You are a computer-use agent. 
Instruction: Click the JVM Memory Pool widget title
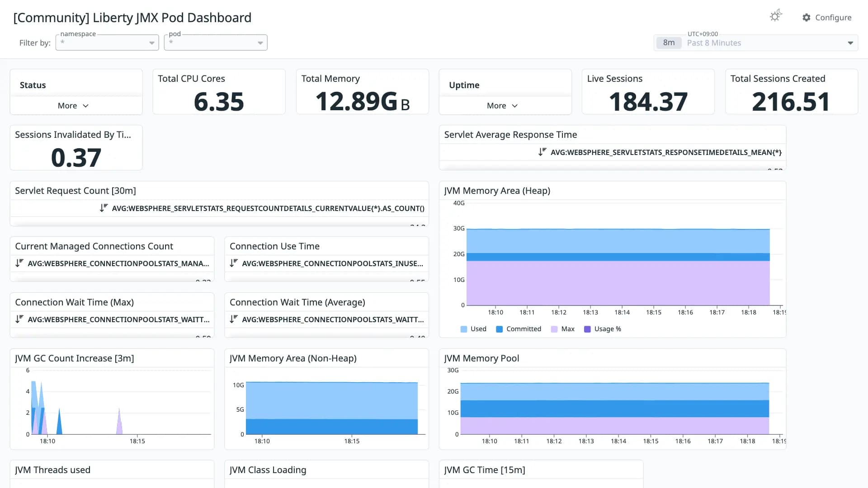click(x=481, y=358)
